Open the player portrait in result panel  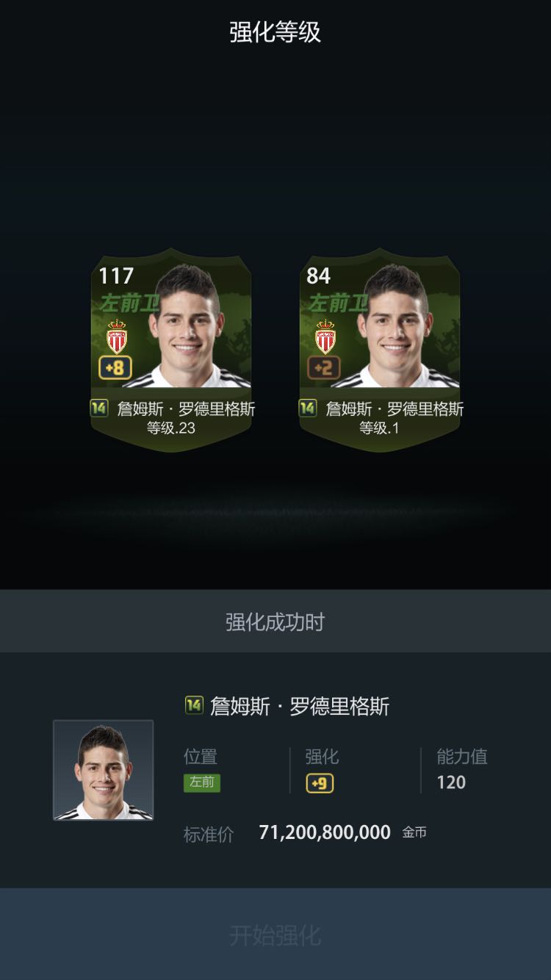click(x=103, y=770)
